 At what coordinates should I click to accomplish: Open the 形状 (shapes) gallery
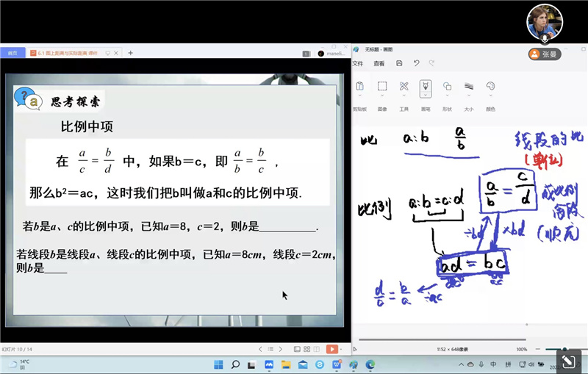[x=447, y=87]
